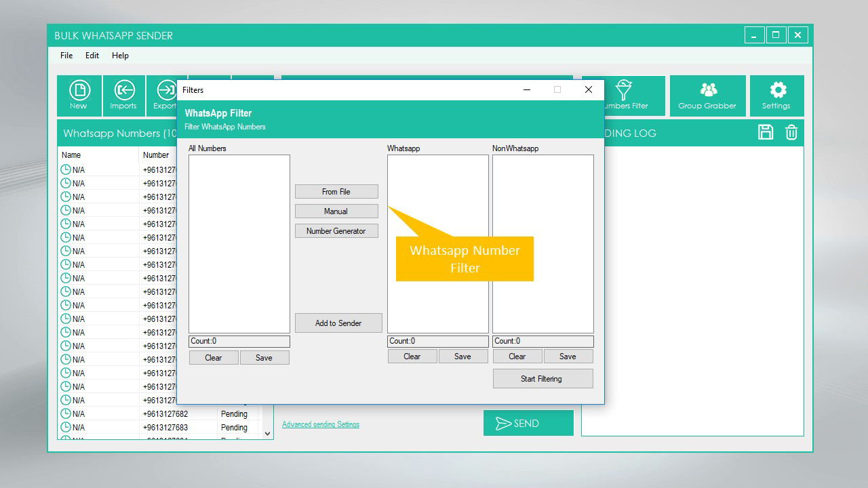Click the clock icon beside +9613127683
The width and height of the screenshot is (868, 488).
66,427
